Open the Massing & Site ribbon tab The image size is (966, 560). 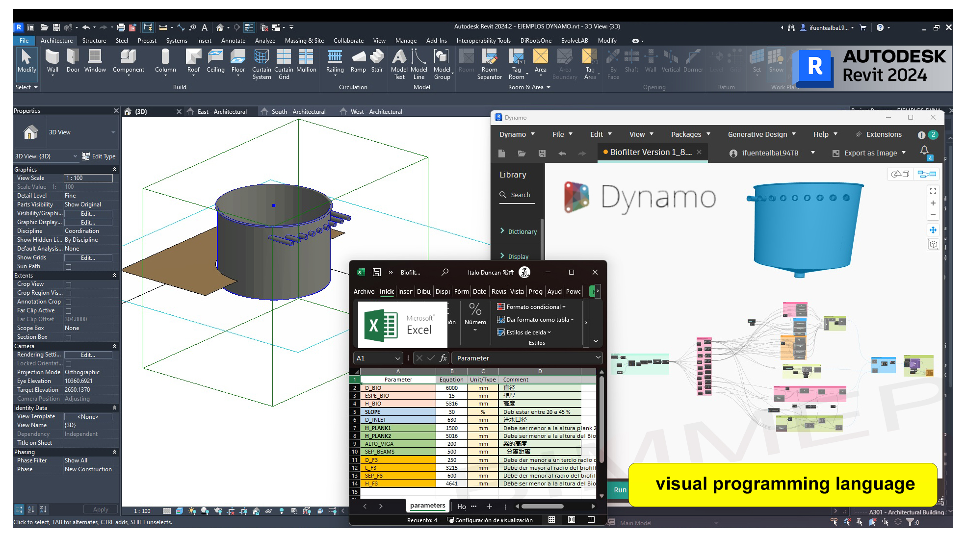click(304, 41)
